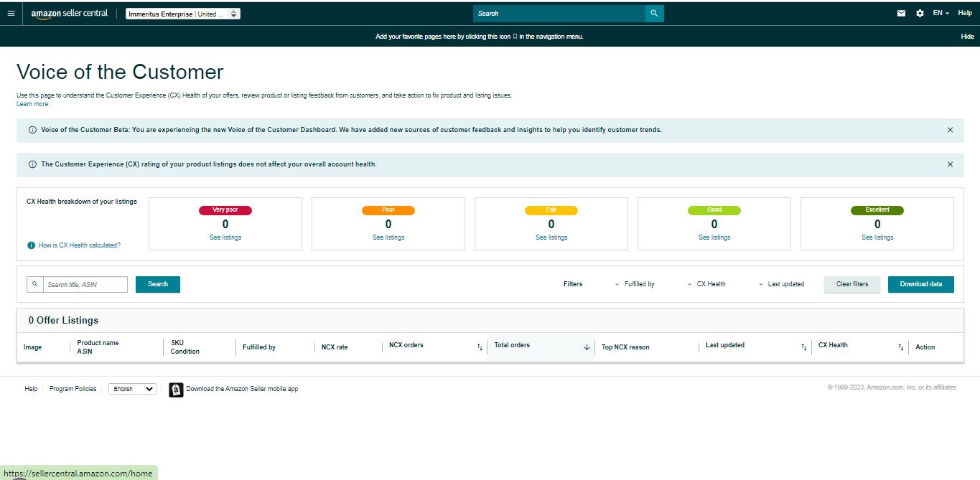Viewport: 980px width, 480px height.
Task: Click the NCX rate column header
Action: tap(335, 347)
